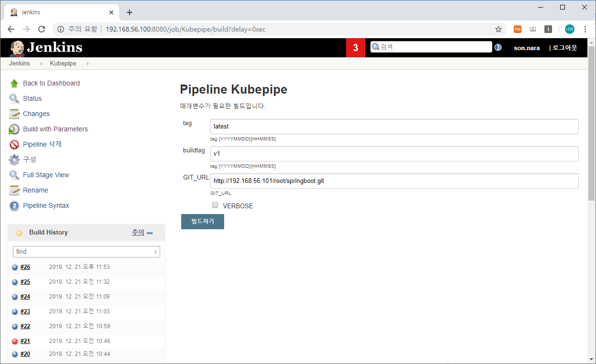Click the Full Stage View magnifier icon
Viewport: 596px width, 364px height.
click(x=14, y=175)
